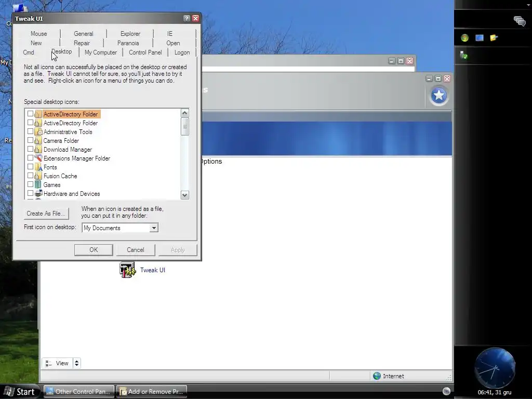Click the Camera Folder list icon
Screen dimensions: 532x399
pos(38,140)
